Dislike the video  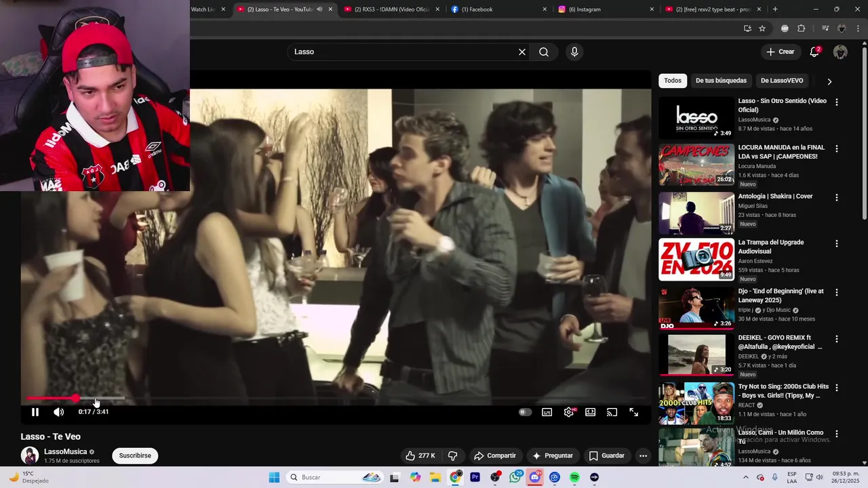pyautogui.click(x=453, y=455)
